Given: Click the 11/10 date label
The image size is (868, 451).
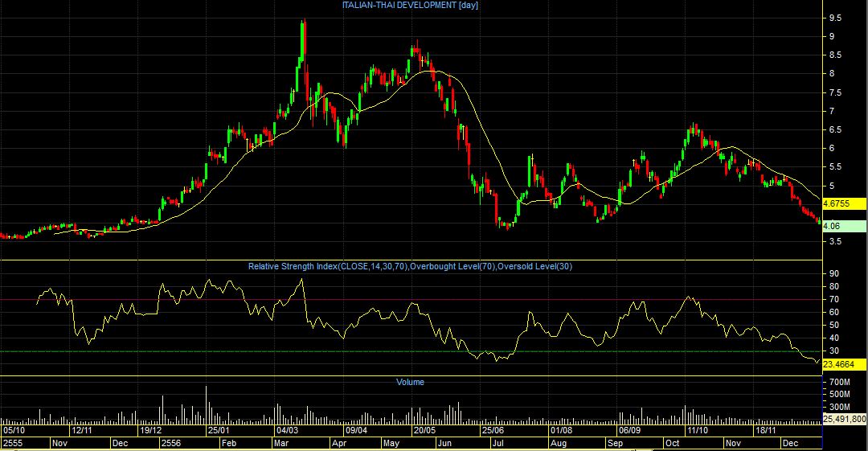Looking at the screenshot, I should (698, 431).
